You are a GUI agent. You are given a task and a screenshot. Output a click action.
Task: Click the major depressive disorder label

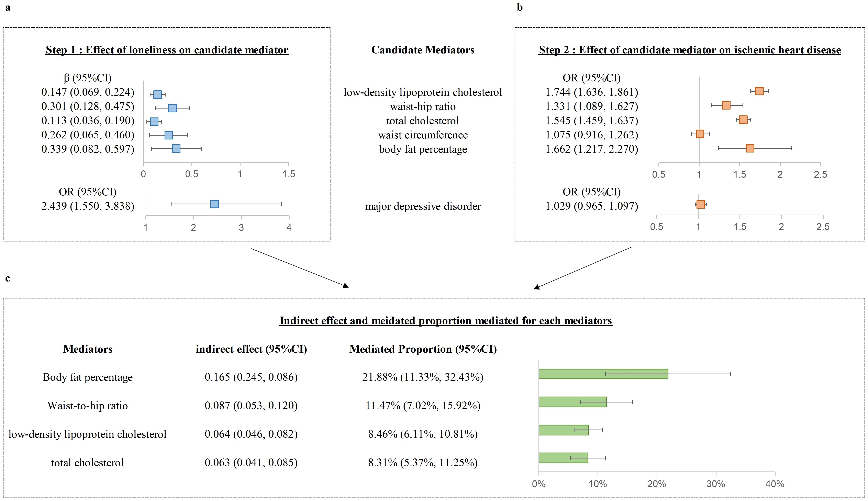(x=423, y=206)
